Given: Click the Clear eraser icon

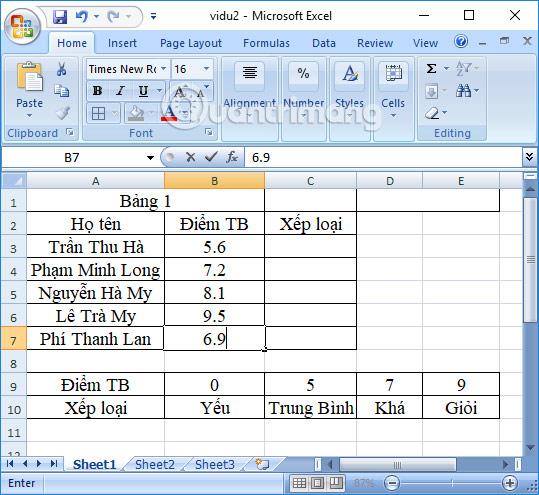Looking at the screenshot, I should [432, 113].
